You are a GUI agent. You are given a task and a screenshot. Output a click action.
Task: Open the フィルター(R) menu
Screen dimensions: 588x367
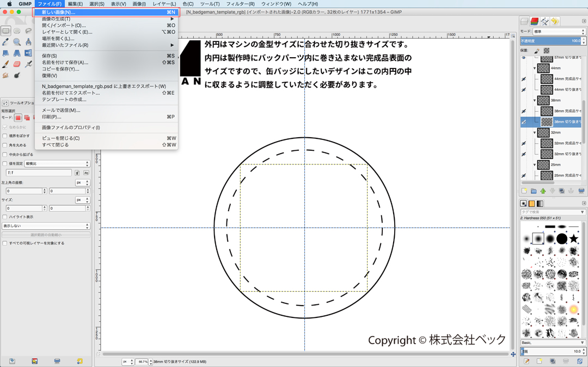(x=240, y=4)
